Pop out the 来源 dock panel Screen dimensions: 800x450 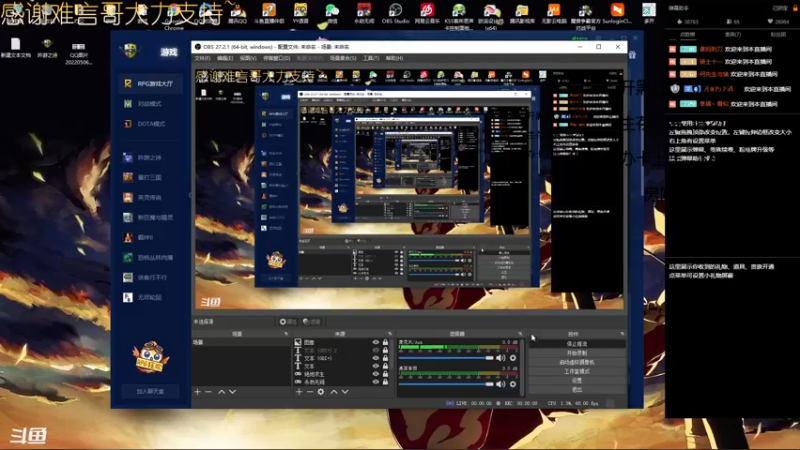point(390,334)
